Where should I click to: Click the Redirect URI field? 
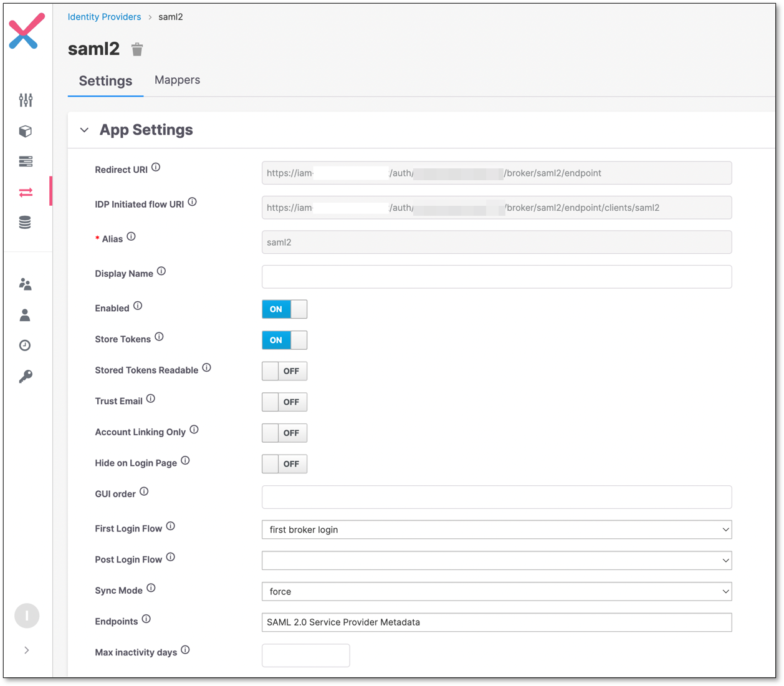point(497,173)
